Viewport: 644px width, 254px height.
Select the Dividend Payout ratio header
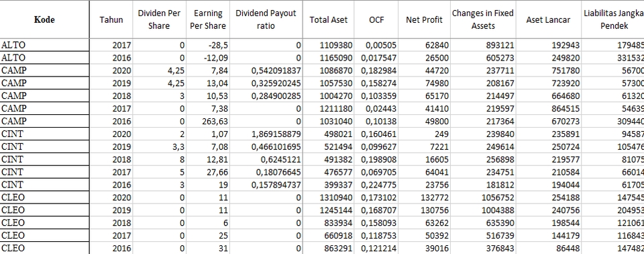(266, 19)
